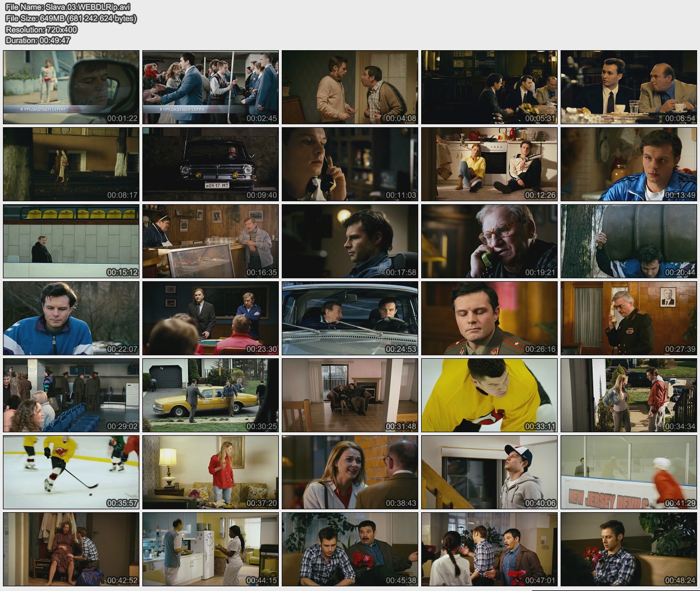The width and height of the screenshot is (700, 591).
Task: Open the soldier in uniform thumbnail 00:26:16
Action: click(x=489, y=318)
